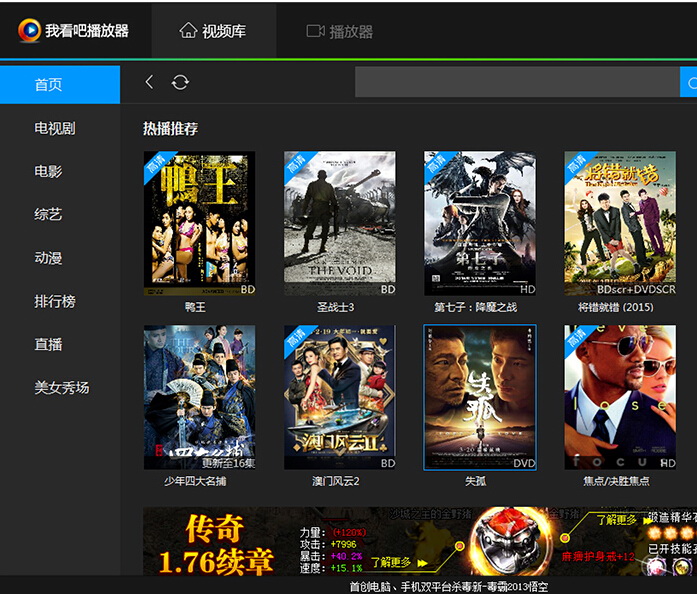Open the 电视剧 category
The height and width of the screenshot is (594, 697).
55,128
